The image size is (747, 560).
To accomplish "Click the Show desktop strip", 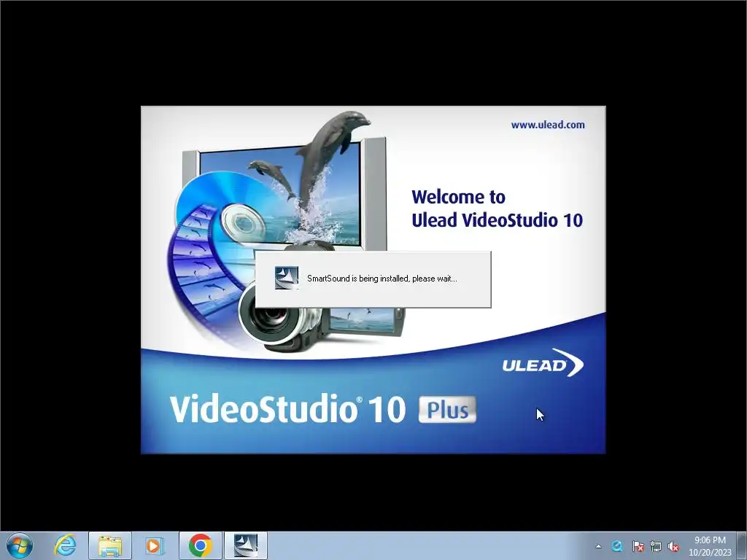I will click(742, 545).
